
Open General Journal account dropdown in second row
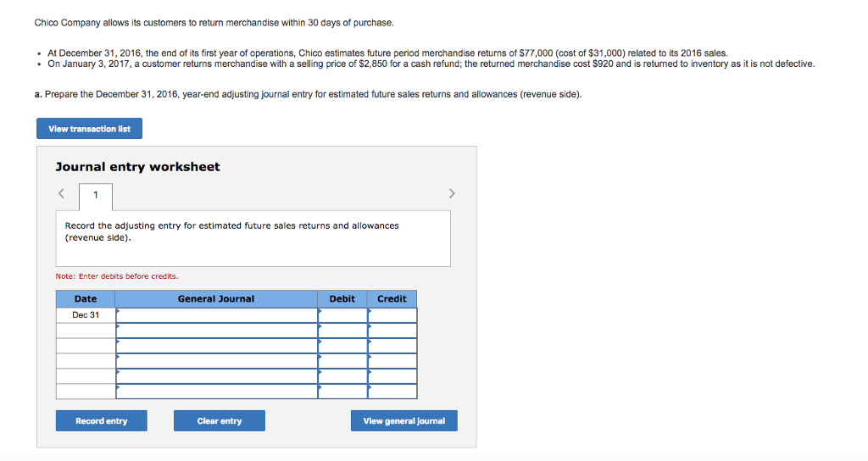216,330
